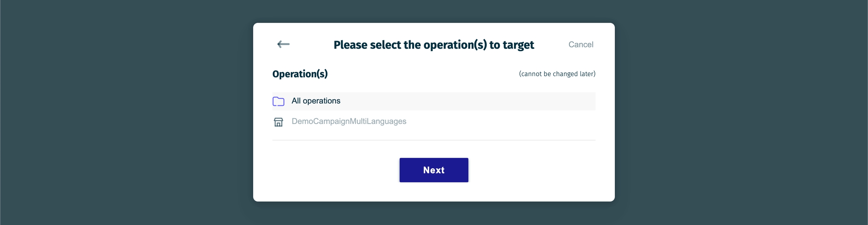Image resolution: width=868 pixels, height=225 pixels.
Task: Click the dark backdrop below the dialog
Action: (x=434, y=214)
